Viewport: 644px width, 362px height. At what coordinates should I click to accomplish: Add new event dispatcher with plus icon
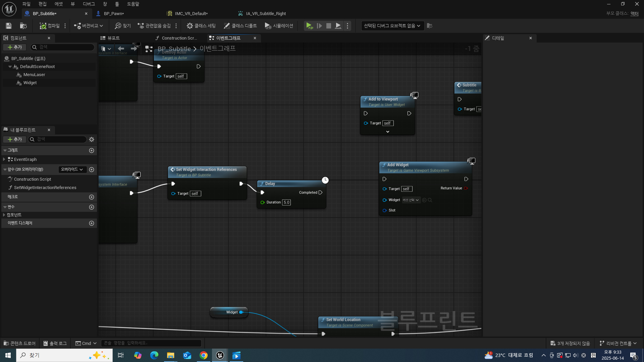click(92, 223)
